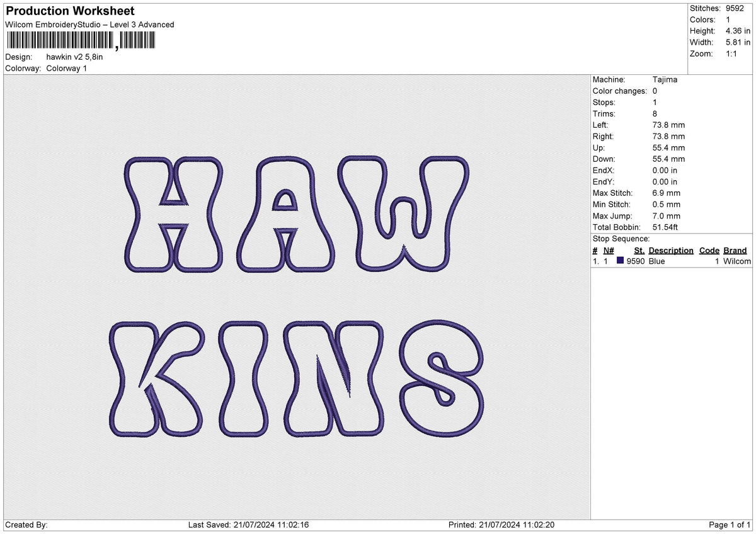Image resolution: width=756 pixels, height=534 pixels.
Task: Click the 'Page 1 of 1' indicator
Action: pos(730,525)
